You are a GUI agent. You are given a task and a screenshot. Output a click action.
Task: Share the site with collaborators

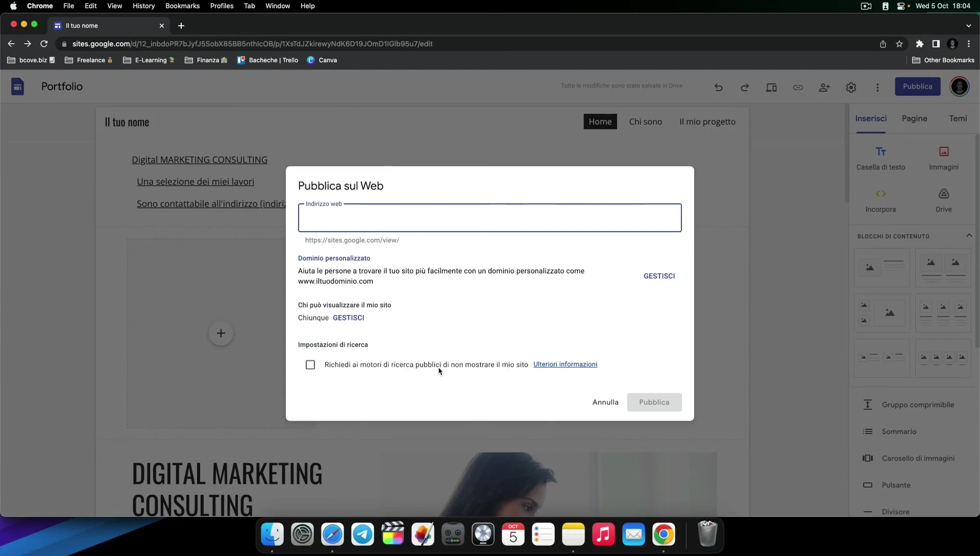[824, 87]
